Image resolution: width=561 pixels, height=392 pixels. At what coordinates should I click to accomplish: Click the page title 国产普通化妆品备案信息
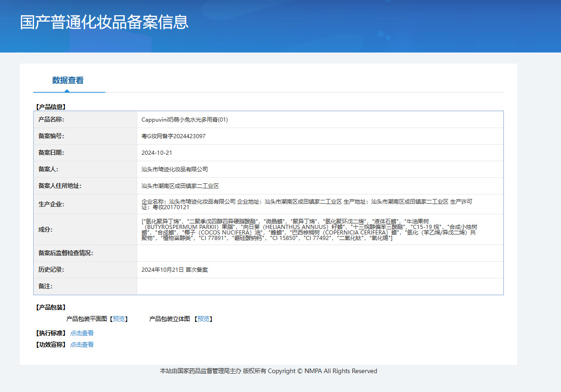[x=104, y=22]
